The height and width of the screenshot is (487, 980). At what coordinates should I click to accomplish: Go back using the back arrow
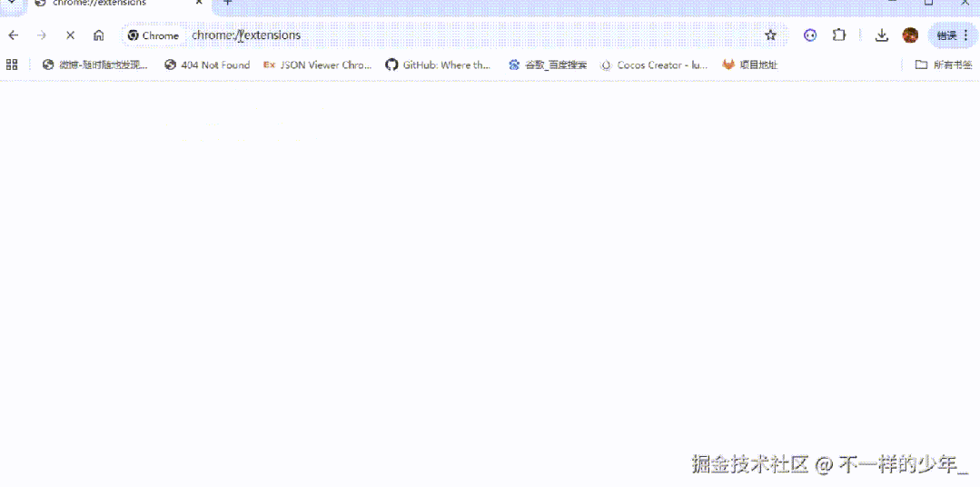13,35
